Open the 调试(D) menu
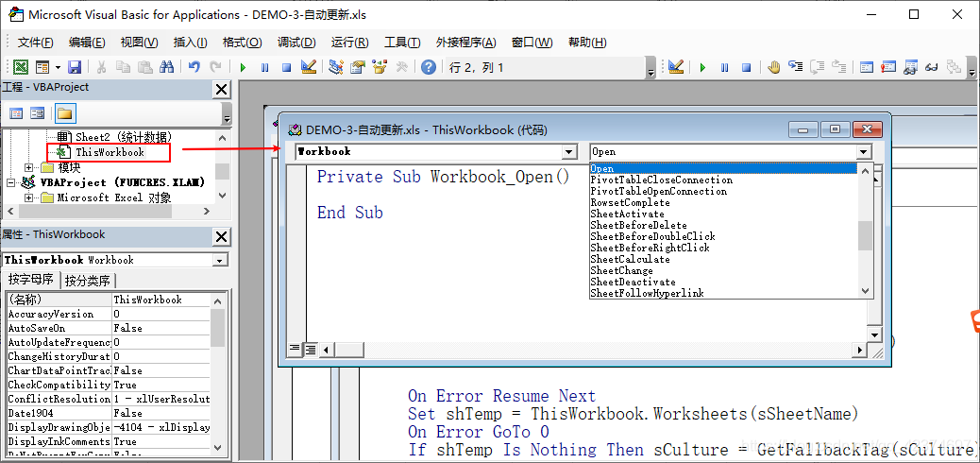 click(296, 43)
